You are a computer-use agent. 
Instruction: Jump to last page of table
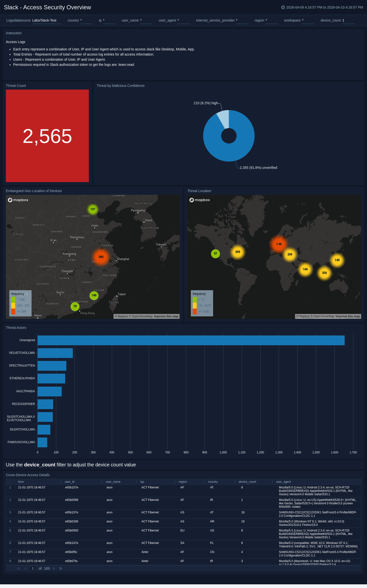pyautogui.click(x=60, y=568)
